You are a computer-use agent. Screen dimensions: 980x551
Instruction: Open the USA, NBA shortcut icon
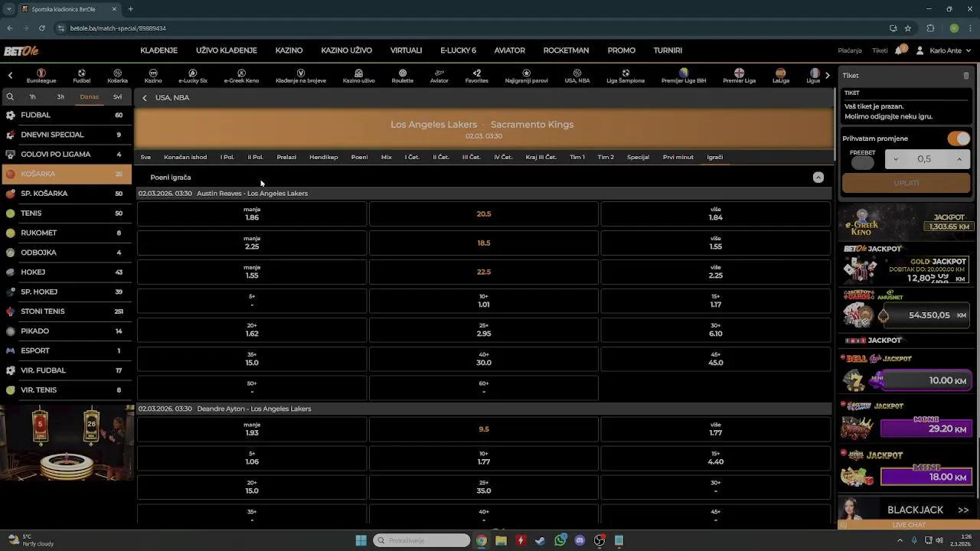577,76
